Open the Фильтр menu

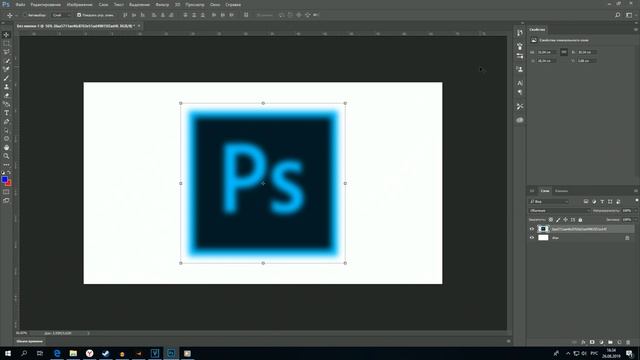tap(162, 4)
